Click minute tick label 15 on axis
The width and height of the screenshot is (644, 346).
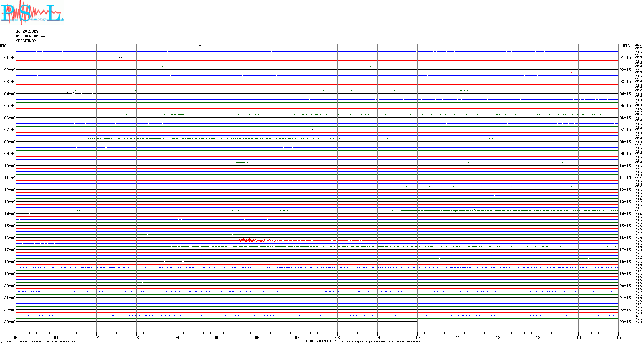(618, 337)
